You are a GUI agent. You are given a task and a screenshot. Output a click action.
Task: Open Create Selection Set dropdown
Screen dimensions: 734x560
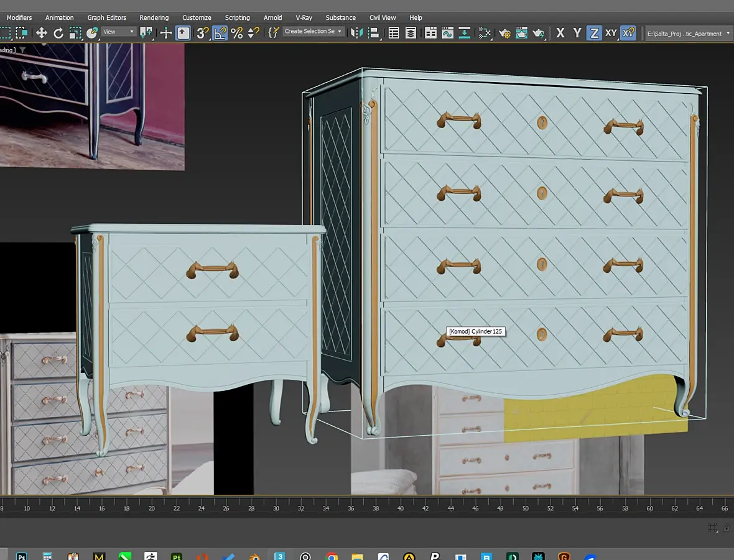[340, 32]
